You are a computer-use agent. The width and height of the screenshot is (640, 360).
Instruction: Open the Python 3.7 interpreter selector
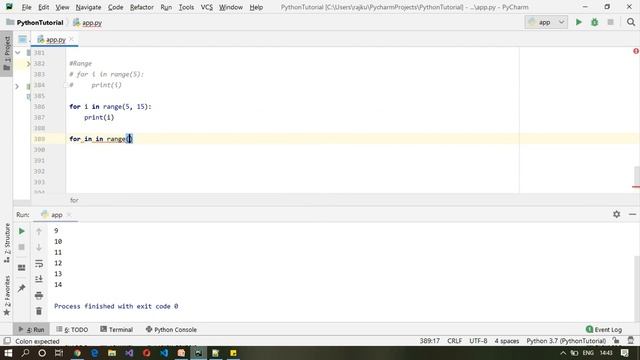(x=566, y=340)
